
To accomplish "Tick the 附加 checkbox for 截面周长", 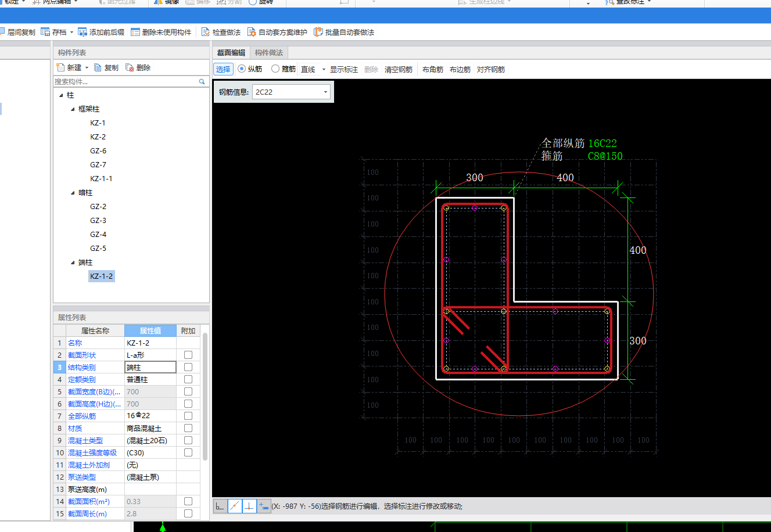I will pos(188,513).
